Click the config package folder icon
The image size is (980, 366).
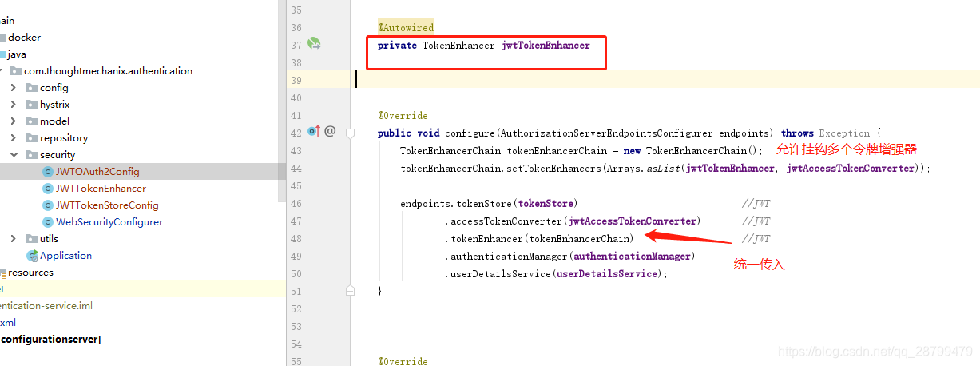click(32, 88)
